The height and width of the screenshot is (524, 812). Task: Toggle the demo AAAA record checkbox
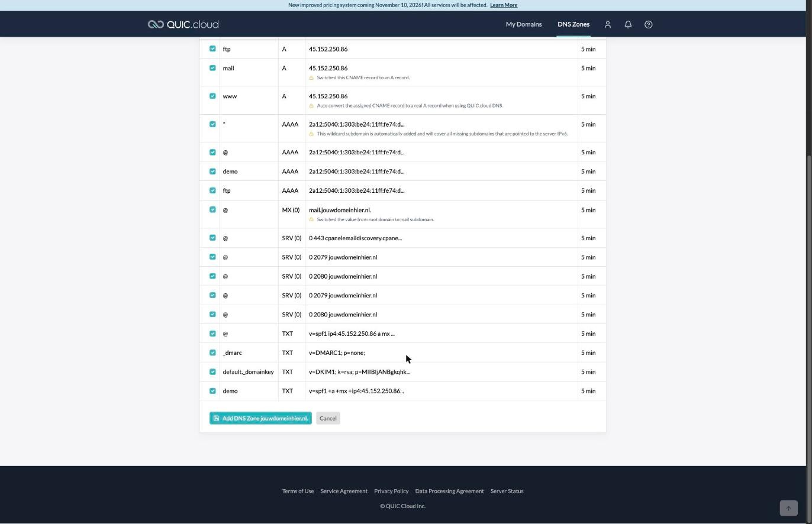(212, 171)
